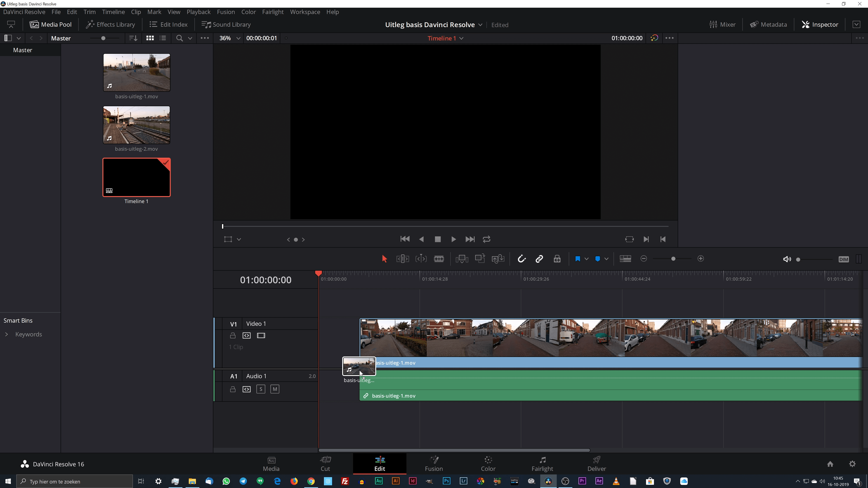The height and width of the screenshot is (488, 868).
Task: Stop viewer playback
Action: pyautogui.click(x=438, y=239)
